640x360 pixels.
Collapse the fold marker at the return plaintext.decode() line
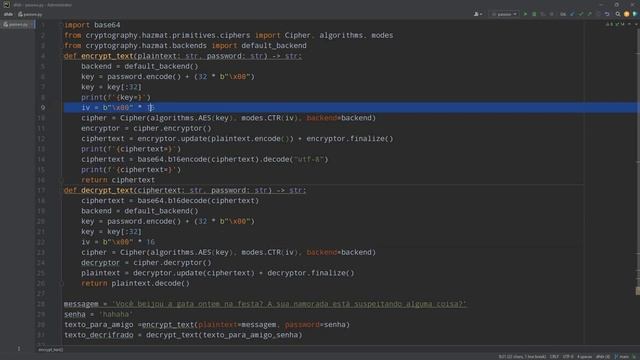(61, 283)
